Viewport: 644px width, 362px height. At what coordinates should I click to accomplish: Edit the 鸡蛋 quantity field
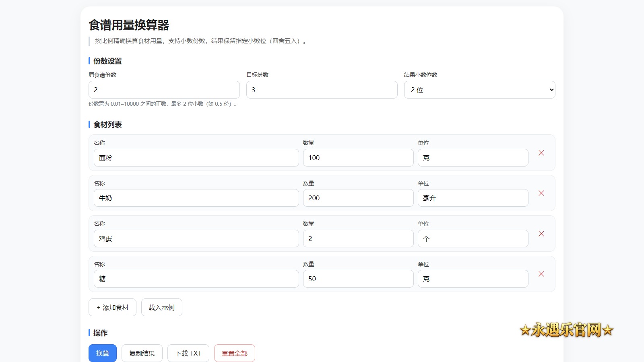[358, 239]
